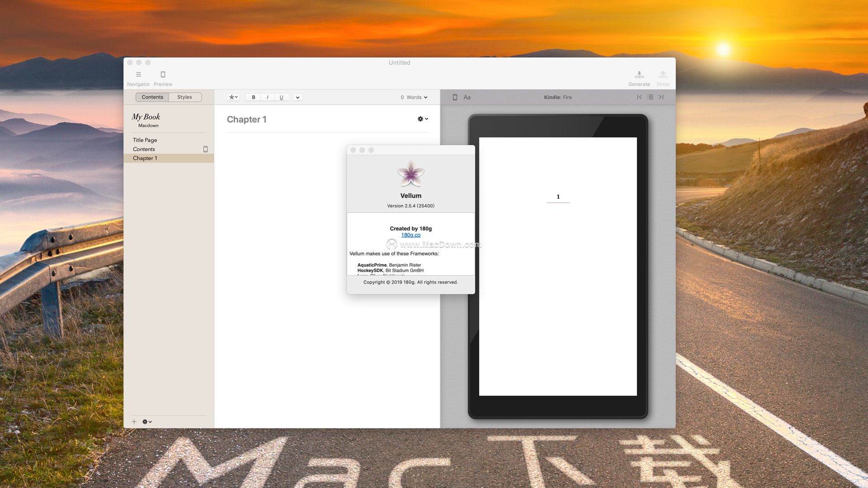The image size is (868, 488).
Task: Open the asterisk style dropdown in editor toolbar
Action: point(232,97)
